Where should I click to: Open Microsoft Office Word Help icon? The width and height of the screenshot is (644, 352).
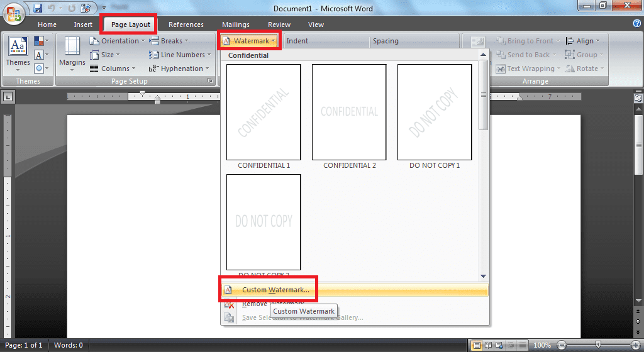point(637,24)
